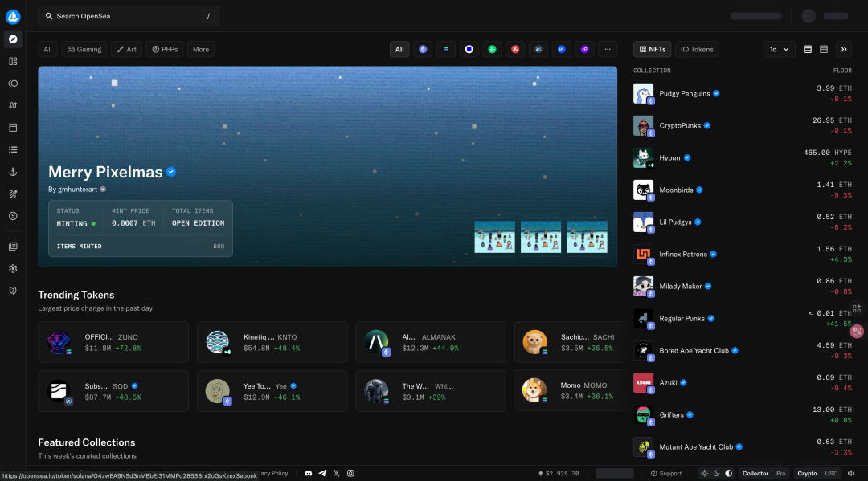Show prices in Crypto
Viewport: 868px width, 481px height.
click(807, 473)
